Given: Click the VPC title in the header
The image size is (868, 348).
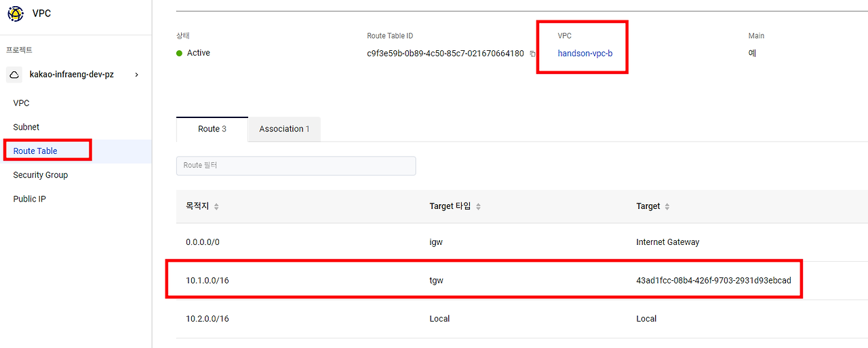Looking at the screenshot, I should [41, 13].
